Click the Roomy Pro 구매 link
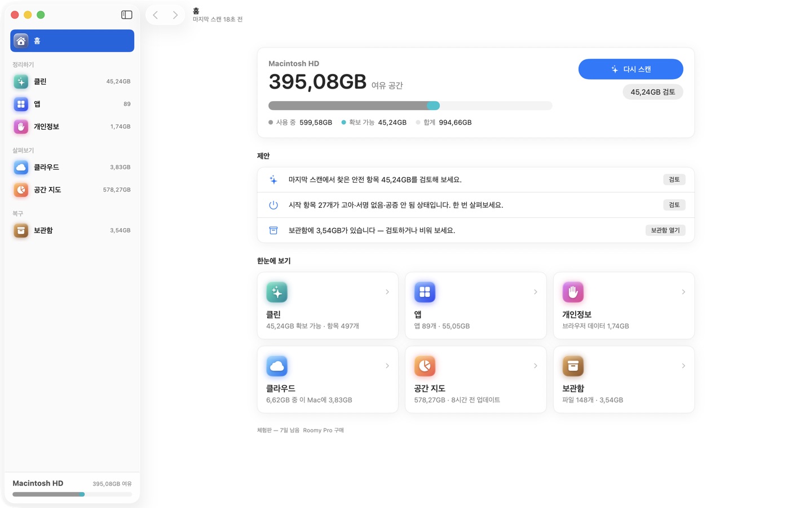 click(323, 430)
